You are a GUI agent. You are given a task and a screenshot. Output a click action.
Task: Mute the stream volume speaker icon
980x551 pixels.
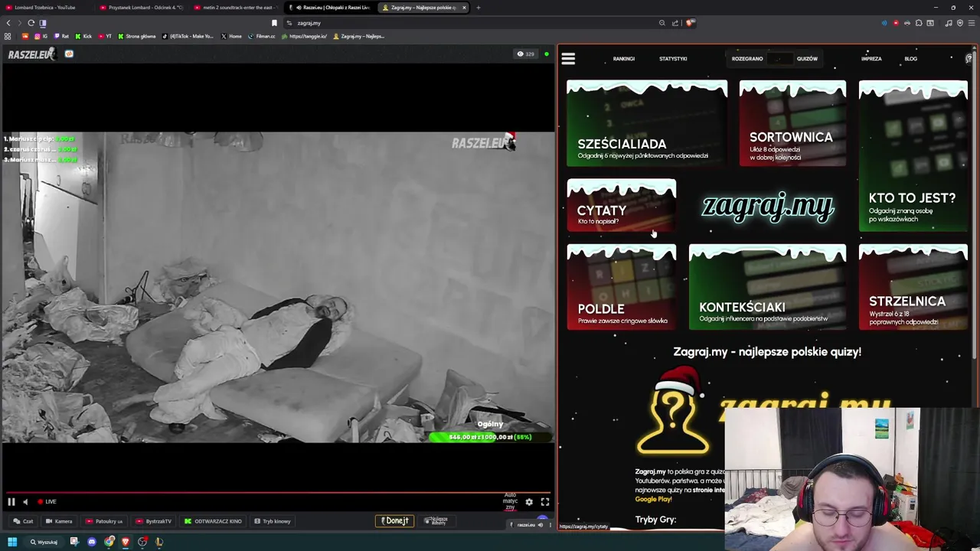pyautogui.click(x=25, y=501)
